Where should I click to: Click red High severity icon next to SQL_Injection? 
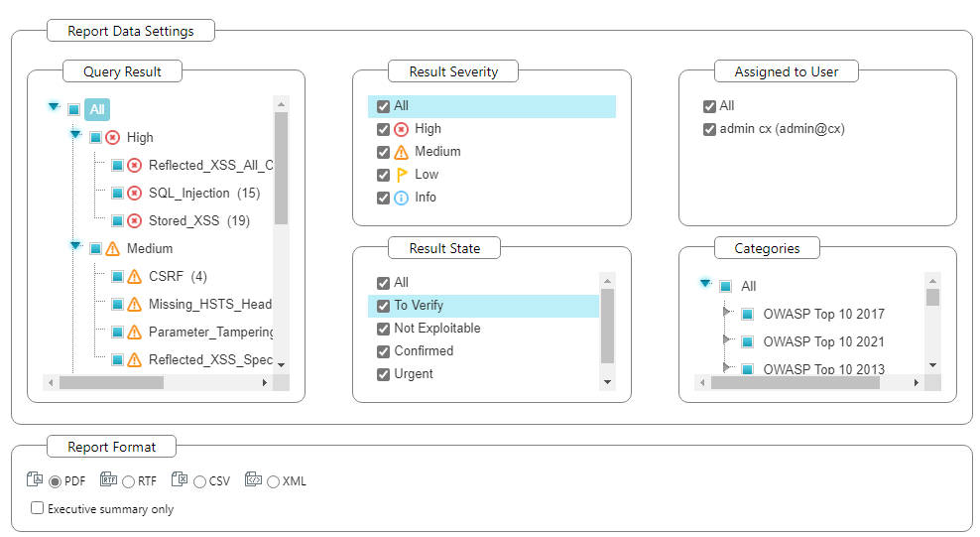135,194
